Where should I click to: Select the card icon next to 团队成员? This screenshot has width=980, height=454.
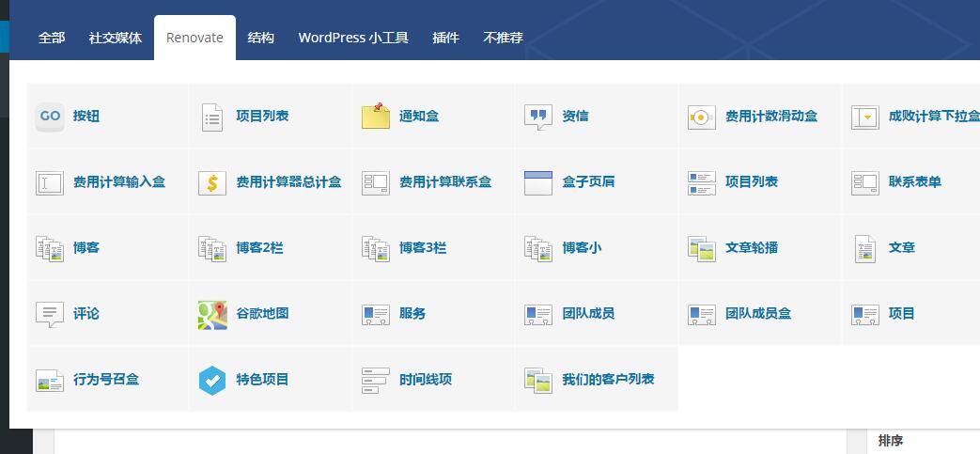pos(538,315)
